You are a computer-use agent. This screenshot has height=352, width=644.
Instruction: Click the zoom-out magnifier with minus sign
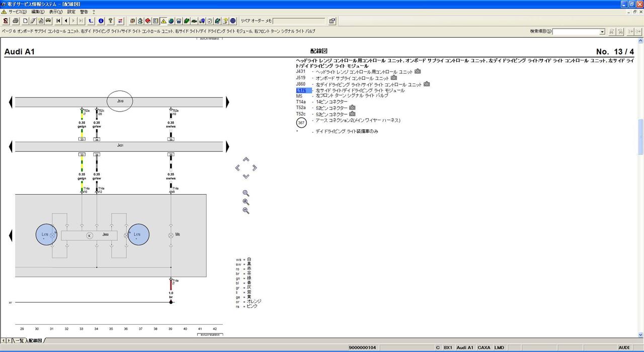246,211
